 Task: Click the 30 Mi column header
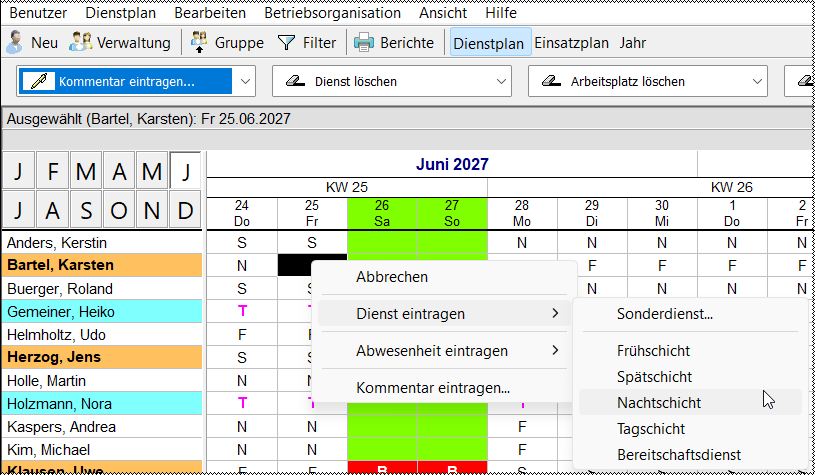(662, 213)
